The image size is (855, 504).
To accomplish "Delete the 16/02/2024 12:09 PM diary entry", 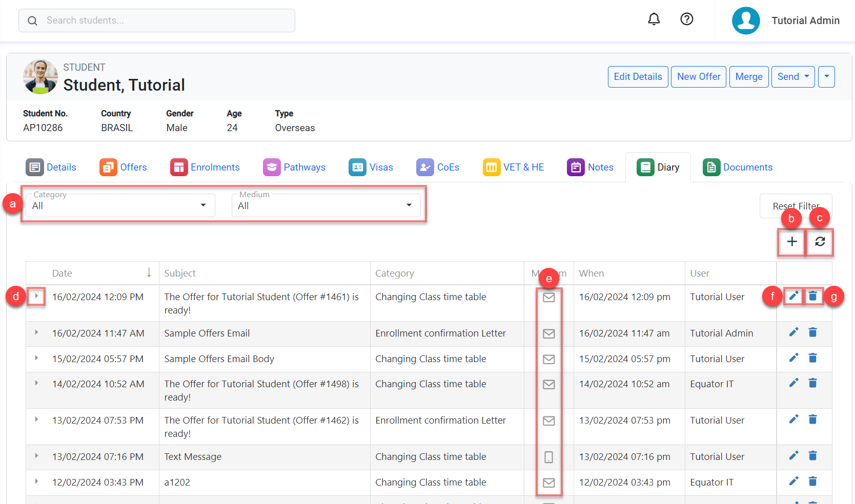I will [812, 296].
